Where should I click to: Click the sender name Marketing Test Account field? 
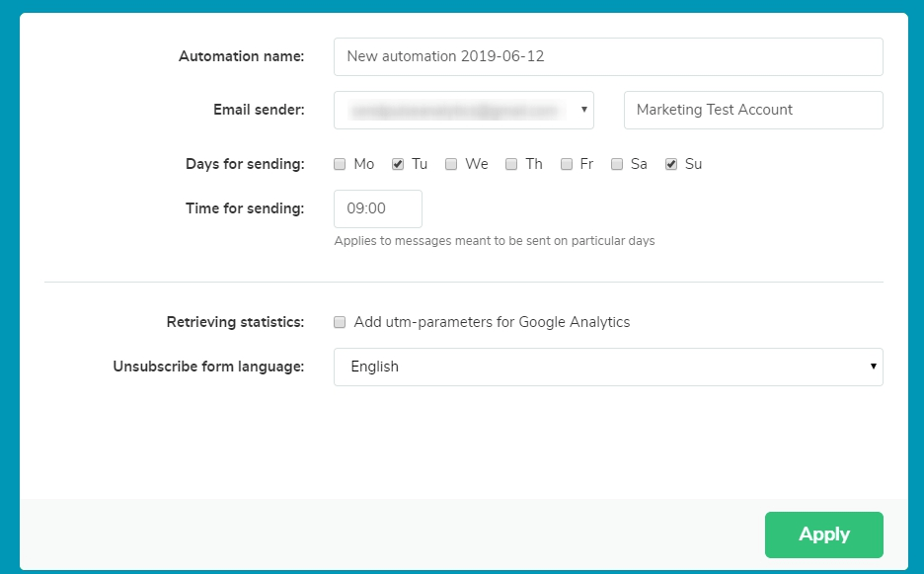coord(752,111)
